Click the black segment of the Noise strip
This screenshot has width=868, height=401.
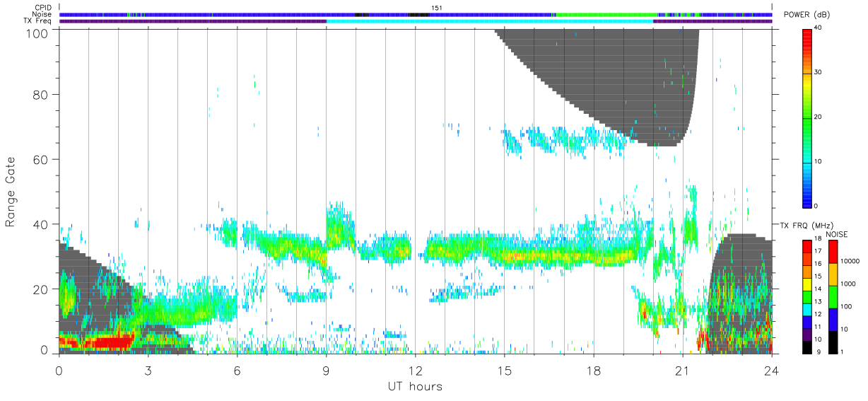pos(418,14)
